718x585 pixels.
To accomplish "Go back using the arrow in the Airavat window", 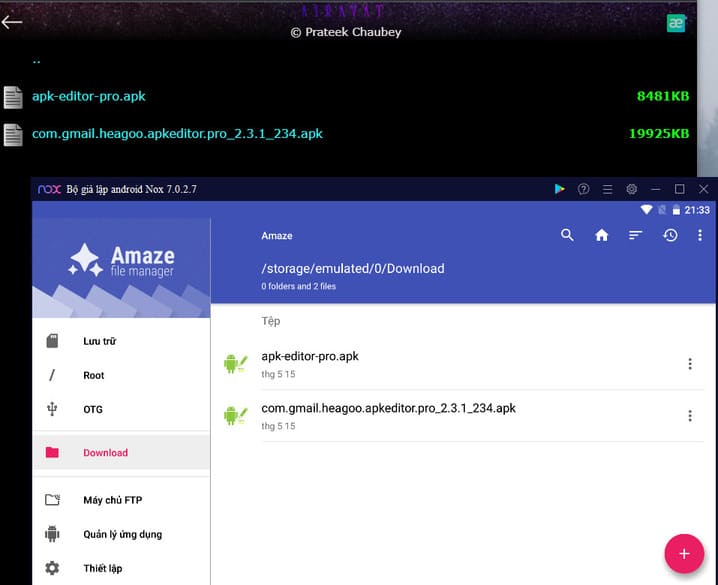I will click(x=11, y=22).
